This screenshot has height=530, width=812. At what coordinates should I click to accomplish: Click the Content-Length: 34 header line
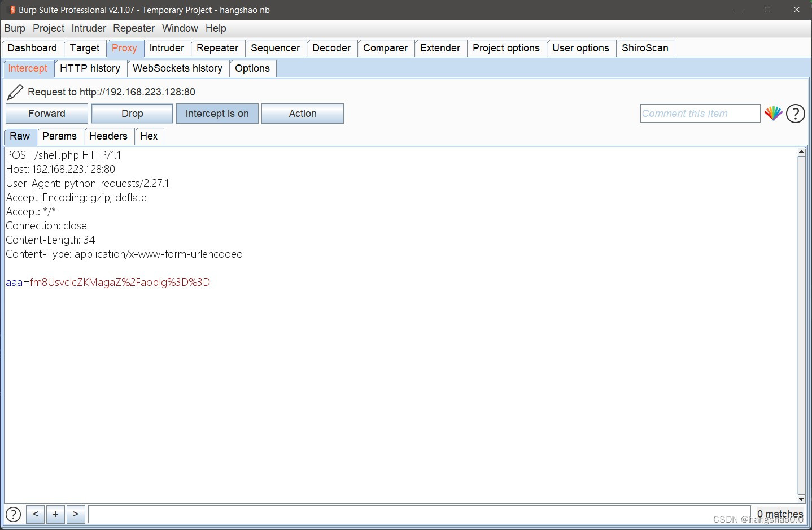click(50, 240)
